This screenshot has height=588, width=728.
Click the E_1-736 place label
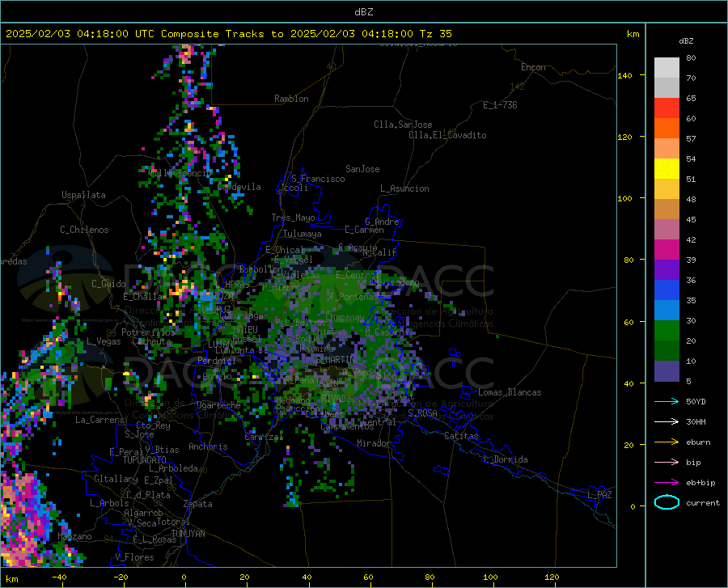click(500, 105)
